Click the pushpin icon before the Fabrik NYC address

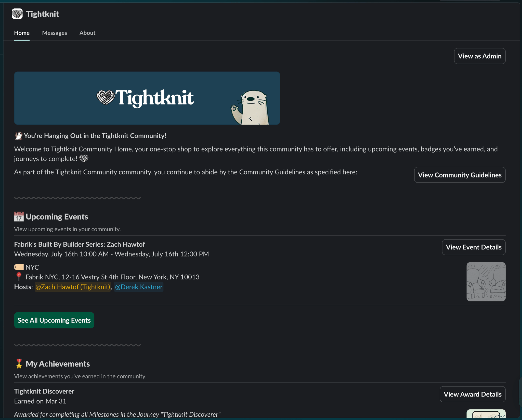[x=19, y=277]
